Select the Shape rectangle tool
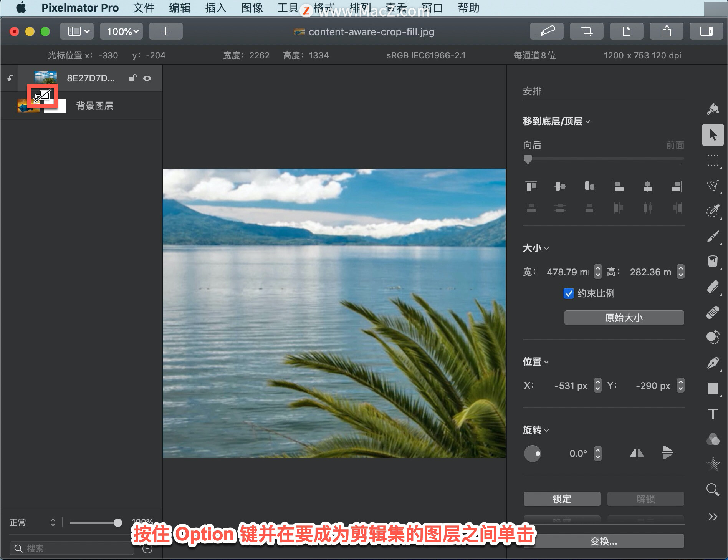728x560 pixels. [713, 388]
